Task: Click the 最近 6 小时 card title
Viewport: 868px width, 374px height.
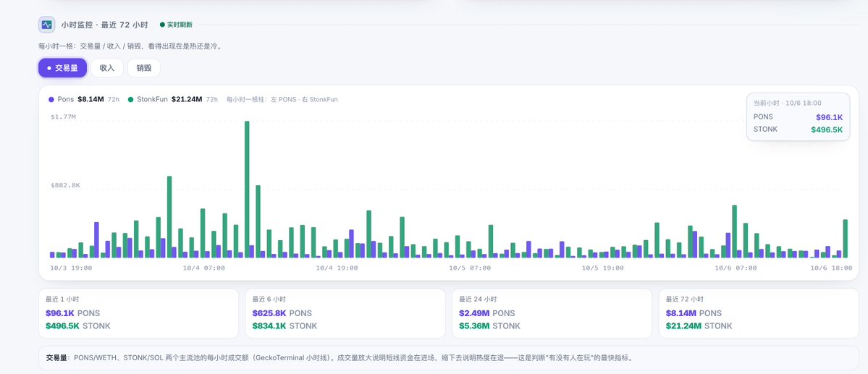Action: (269, 299)
